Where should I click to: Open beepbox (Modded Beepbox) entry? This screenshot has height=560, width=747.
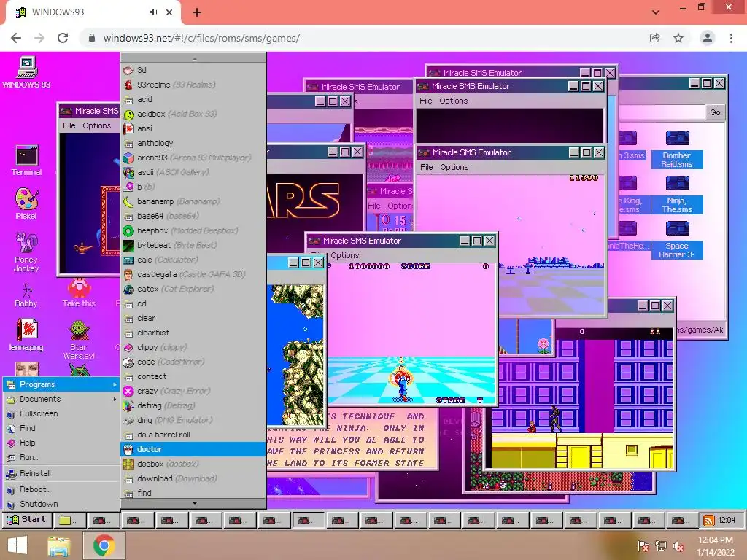(x=193, y=230)
